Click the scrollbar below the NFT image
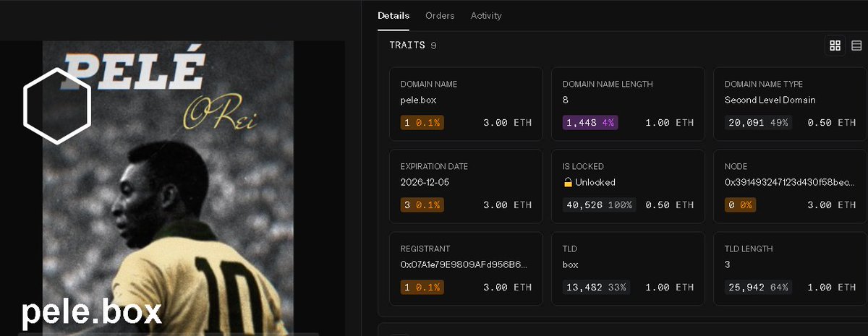868x336 pixels. click(x=168, y=334)
